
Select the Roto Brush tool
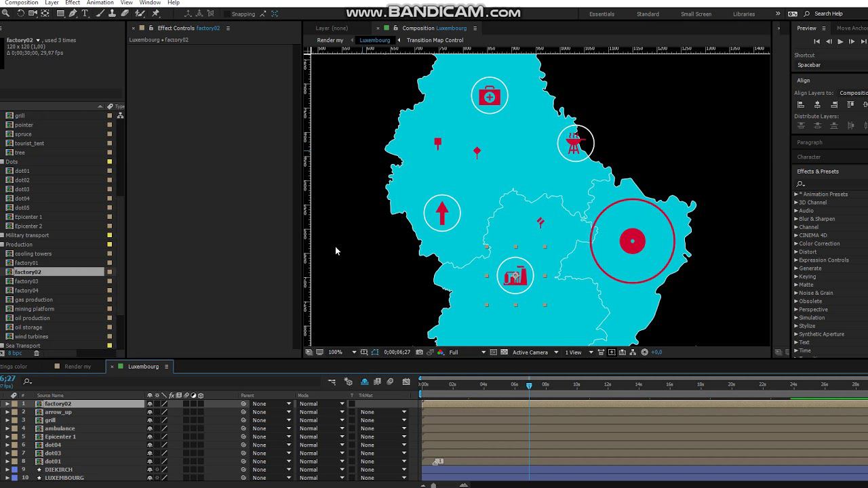coord(141,14)
